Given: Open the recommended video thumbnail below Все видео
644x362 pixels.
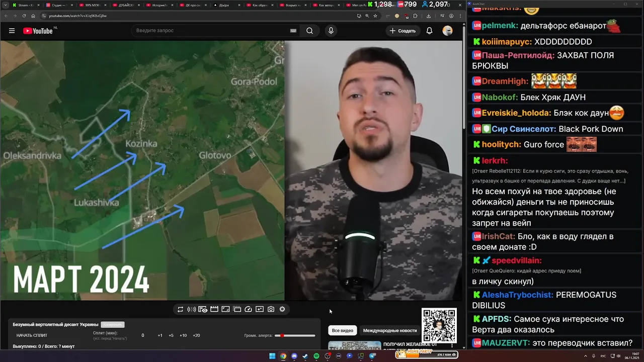Looking at the screenshot, I should (x=355, y=346).
